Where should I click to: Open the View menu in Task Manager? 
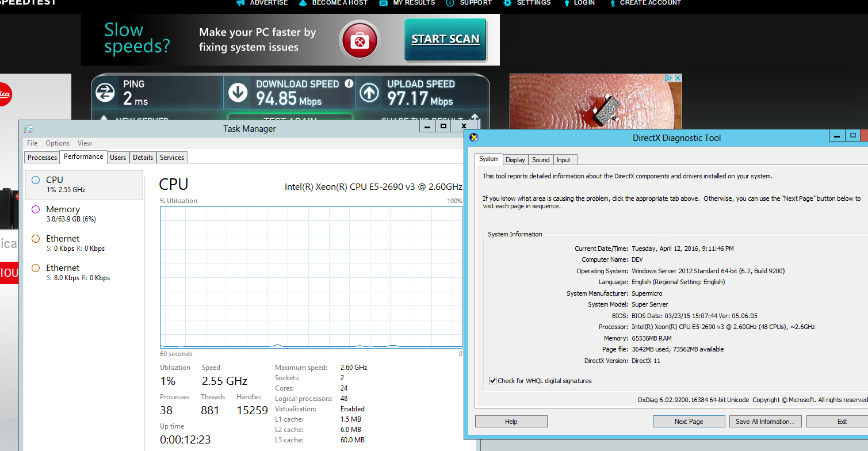tap(85, 143)
